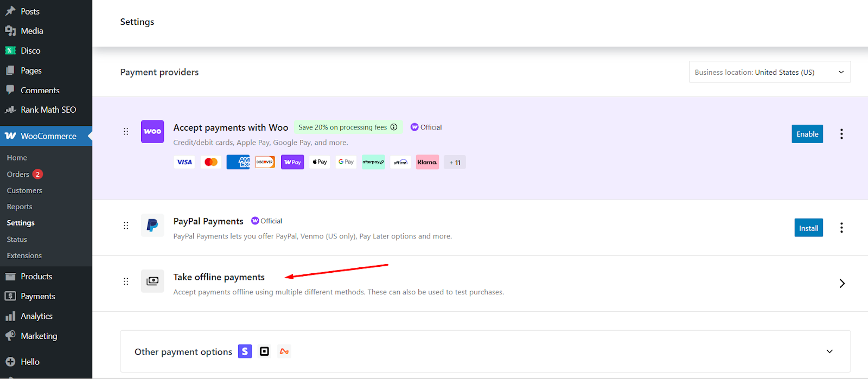Expand Take offline payments with chevron arrow
The image size is (868, 379).
point(842,284)
